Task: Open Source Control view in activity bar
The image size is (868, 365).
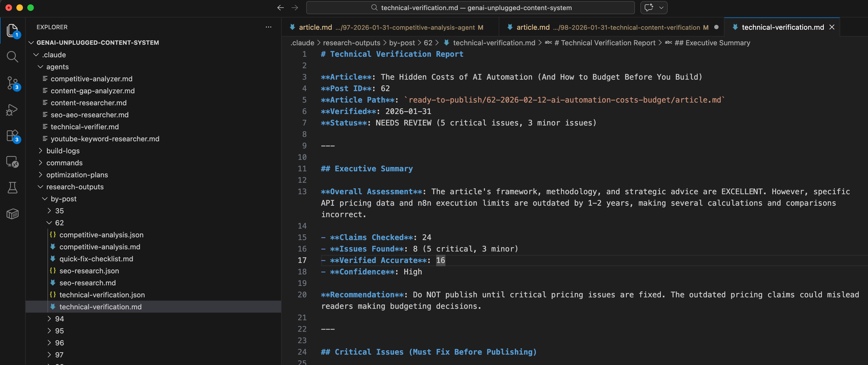Action: point(13,83)
